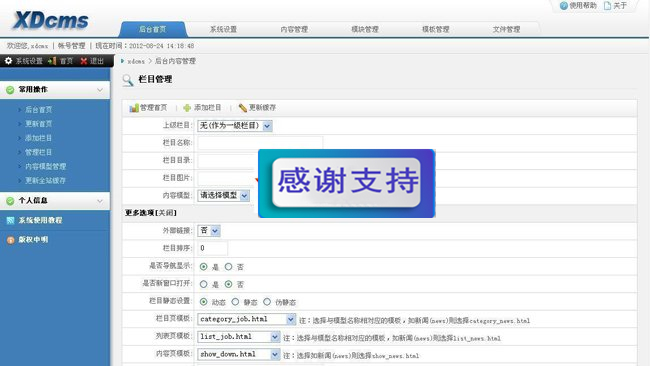Go to the 模块管理 tab
650x366 pixels.
click(365, 29)
